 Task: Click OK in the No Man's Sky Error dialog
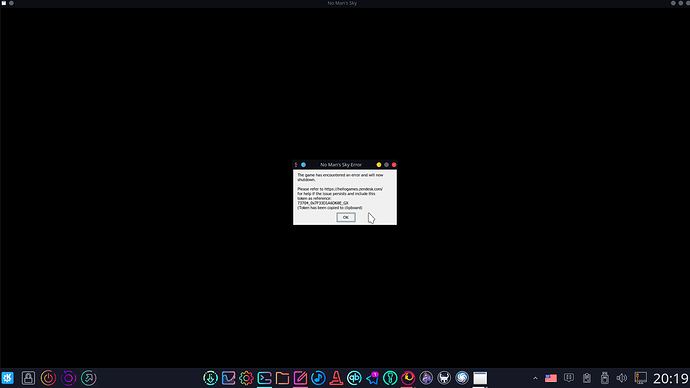(x=345, y=217)
